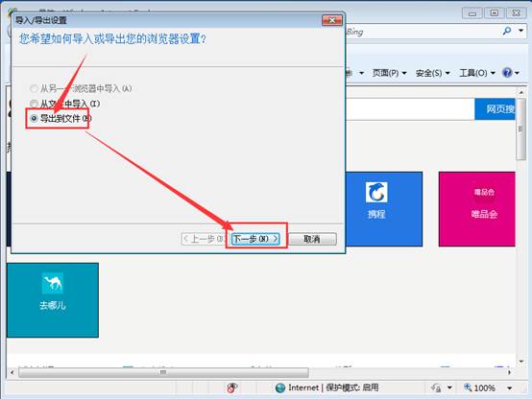Click the Internet zone globe icon
The height and width of the screenshot is (399, 532).
[x=280, y=387]
